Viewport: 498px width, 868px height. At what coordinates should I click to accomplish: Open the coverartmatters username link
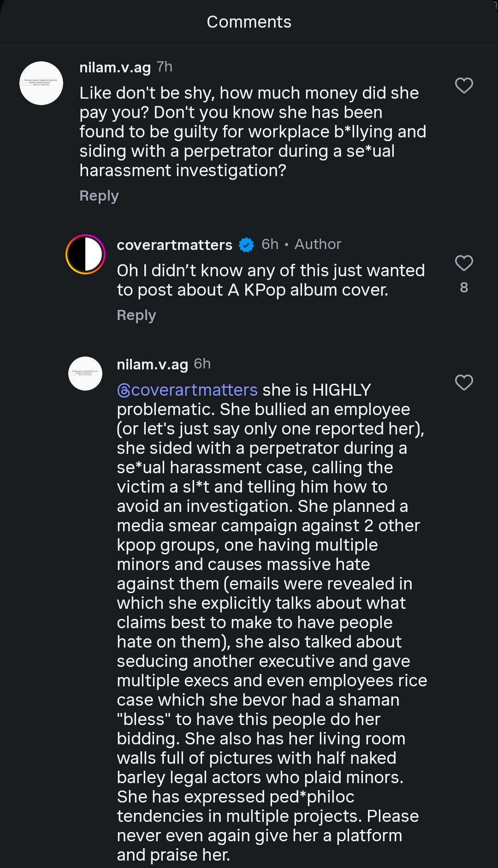[x=174, y=245]
